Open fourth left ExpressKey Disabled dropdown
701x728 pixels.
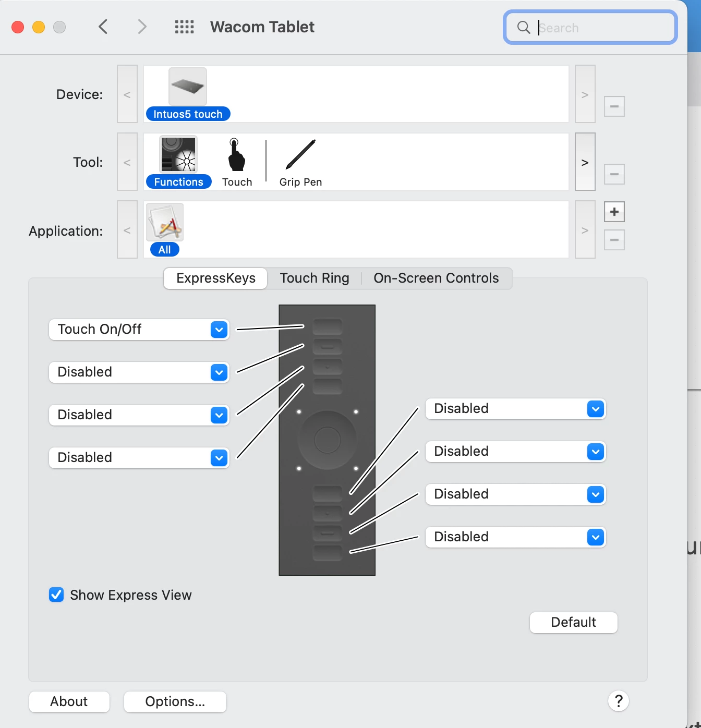(x=139, y=458)
